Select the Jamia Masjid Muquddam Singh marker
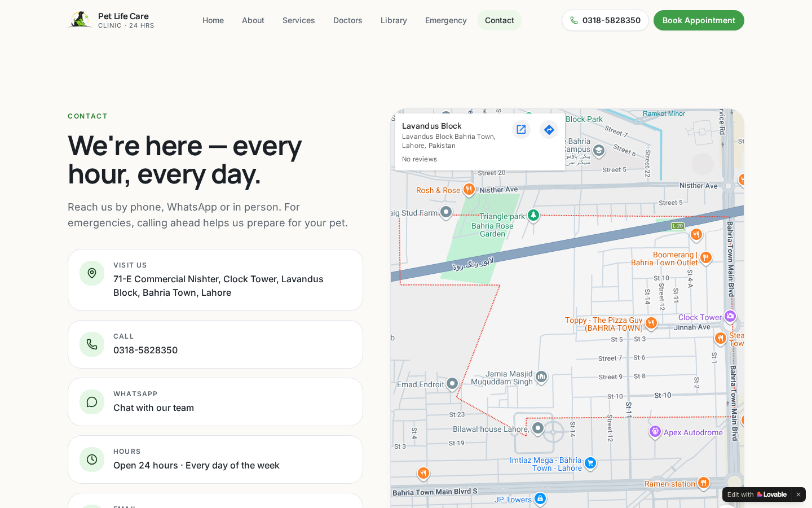This screenshot has width=812, height=508. (541, 376)
